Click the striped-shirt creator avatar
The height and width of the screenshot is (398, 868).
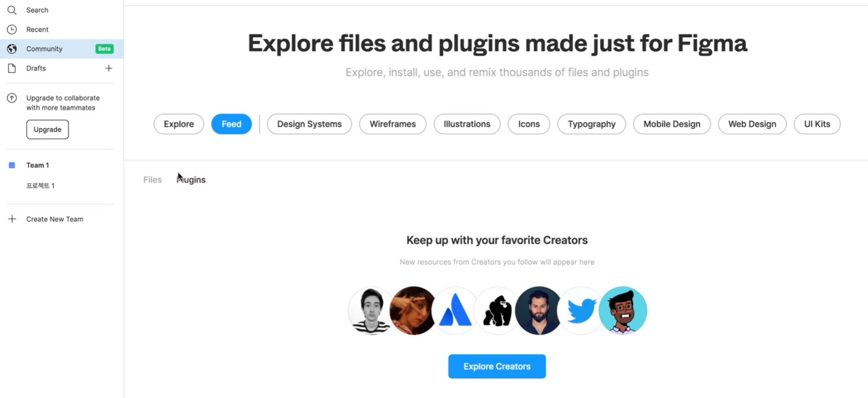point(369,311)
